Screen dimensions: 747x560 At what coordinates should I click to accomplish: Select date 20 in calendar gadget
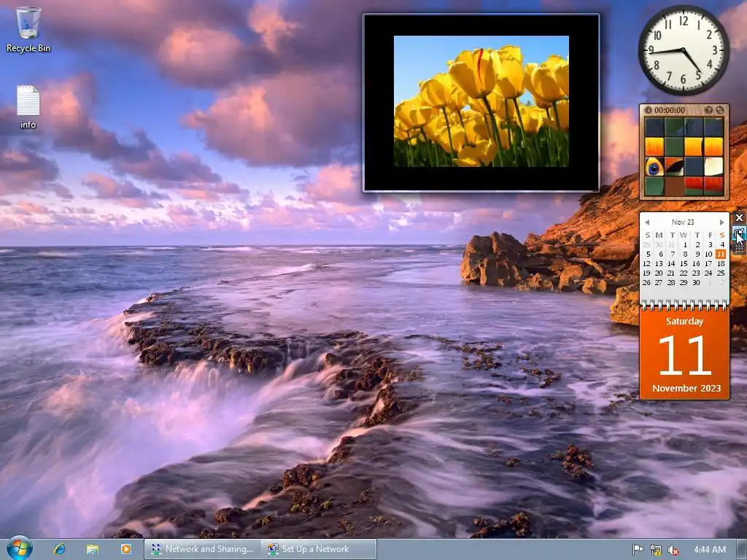click(x=659, y=273)
